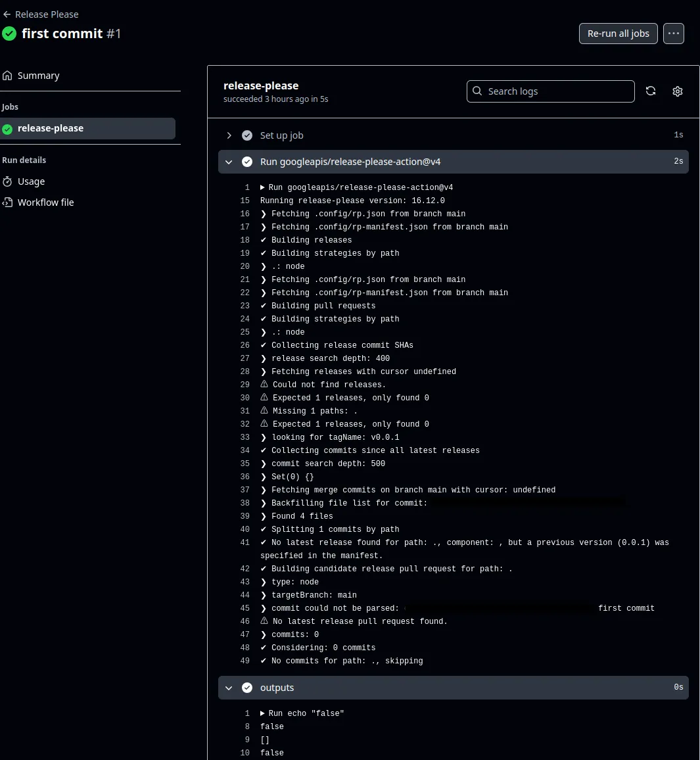This screenshot has width=700, height=760.
Task: Click the release-please job status check icon
Action: click(x=7, y=129)
